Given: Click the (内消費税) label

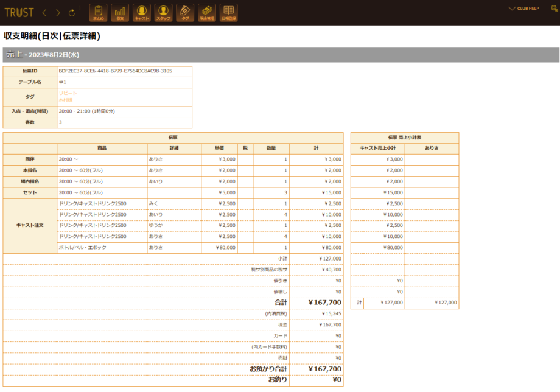Looking at the screenshot, I should (276, 314).
